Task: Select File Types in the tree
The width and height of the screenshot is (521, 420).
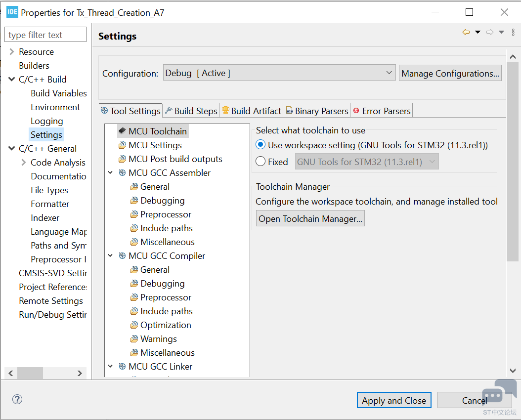Action: pyautogui.click(x=49, y=190)
